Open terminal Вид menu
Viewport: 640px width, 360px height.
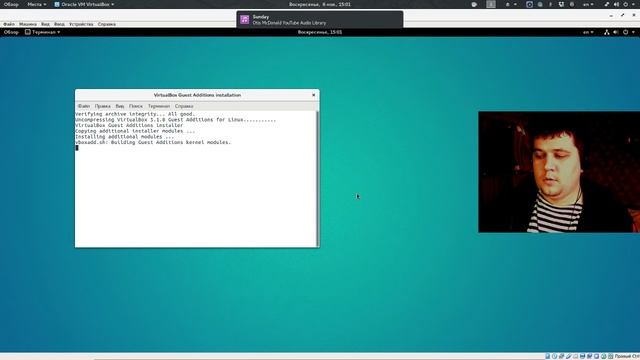pyautogui.click(x=120, y=106)
